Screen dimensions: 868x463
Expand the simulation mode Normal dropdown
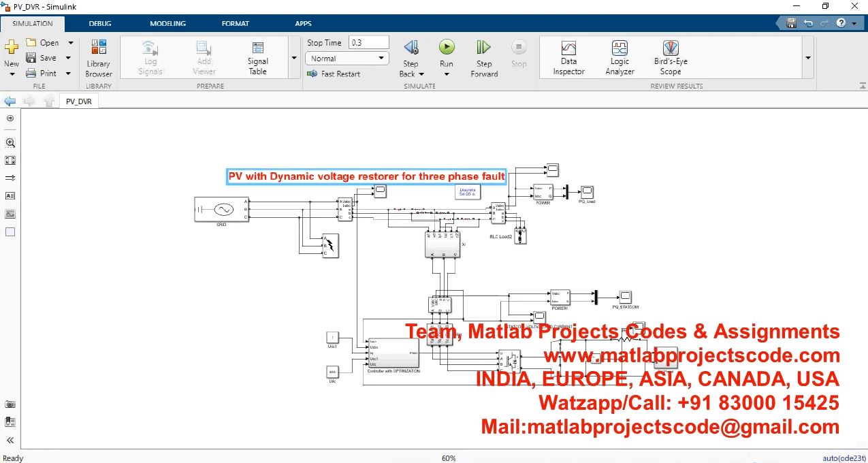(x=347, y=59)
